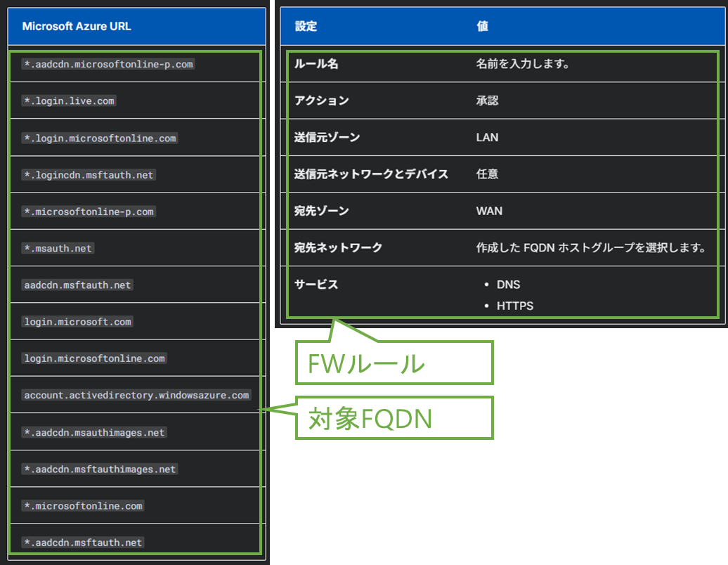Click the 宛先ゾーン setting label
Screen dimensions: 728x565
pos(321,210)
